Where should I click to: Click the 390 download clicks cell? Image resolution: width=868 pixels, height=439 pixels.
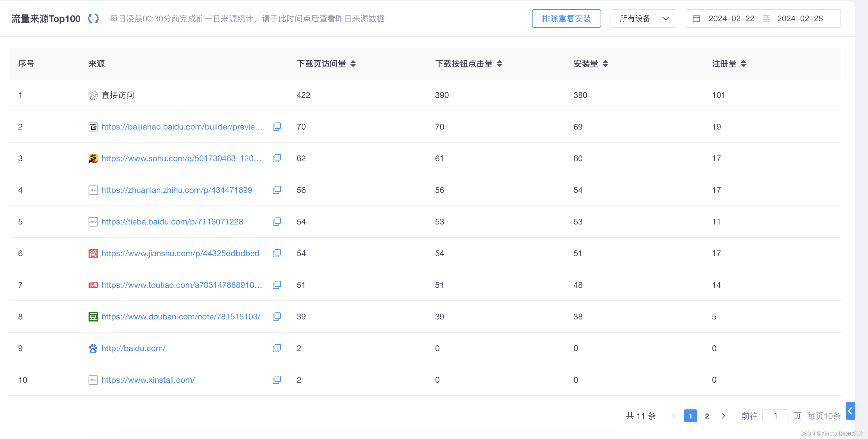442,95
